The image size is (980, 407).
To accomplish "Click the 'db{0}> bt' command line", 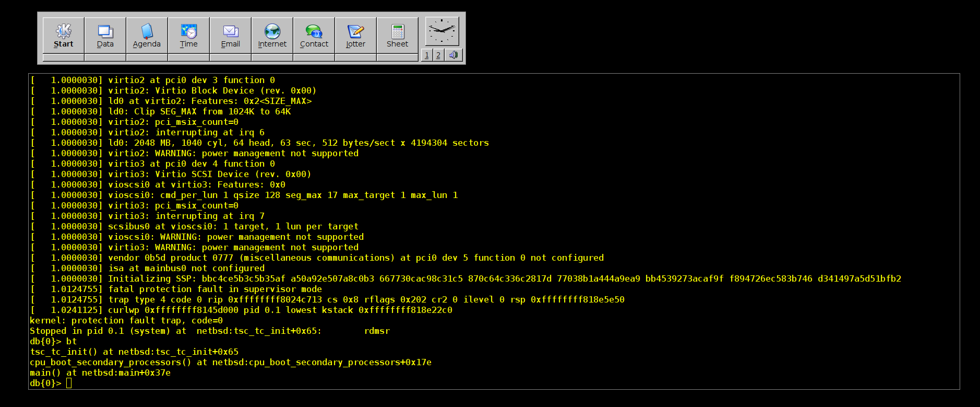I will pyautogui.click(x=53, y=341).
